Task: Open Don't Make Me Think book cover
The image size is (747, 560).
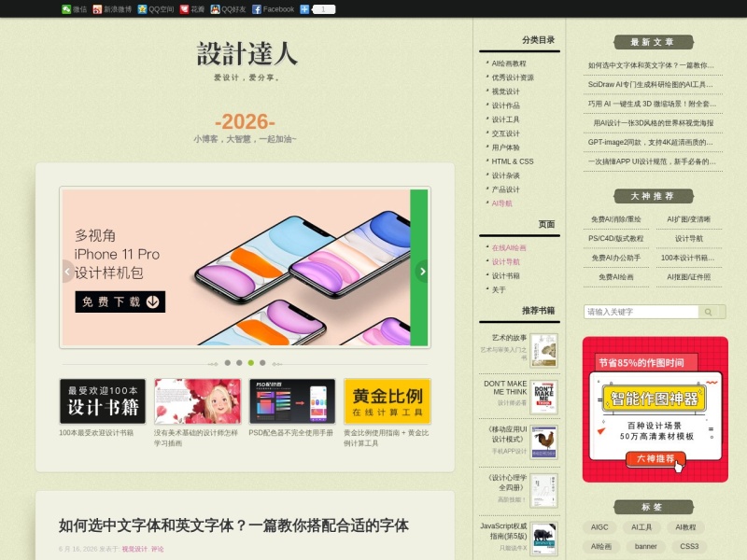Action: (544, 397)
